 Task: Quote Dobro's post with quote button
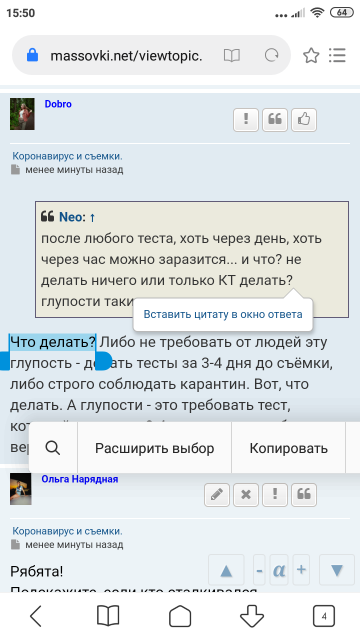tap(275, 120)
